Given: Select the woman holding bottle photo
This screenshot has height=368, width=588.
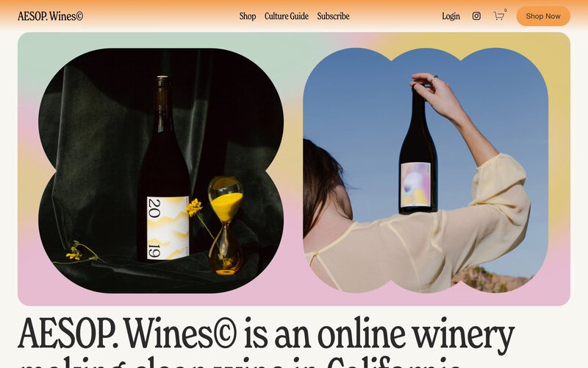Looking at the screenshot, I should tap(426, 171).
